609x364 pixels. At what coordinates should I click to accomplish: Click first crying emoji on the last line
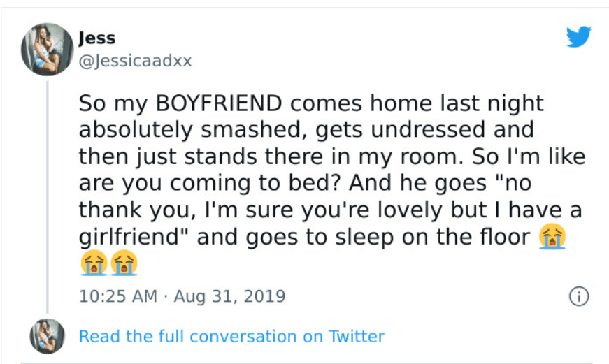click(92, 263)
